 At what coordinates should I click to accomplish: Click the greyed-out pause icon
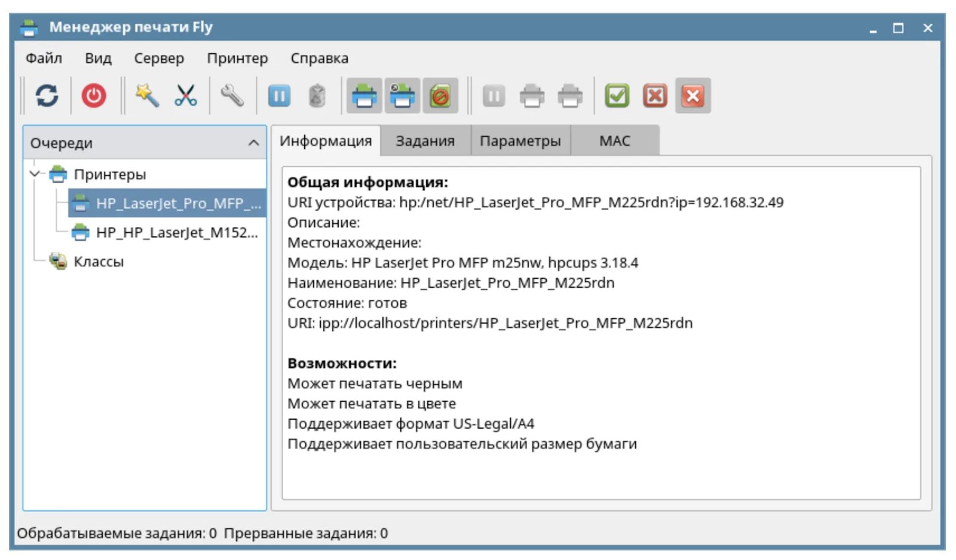(494, 96)
